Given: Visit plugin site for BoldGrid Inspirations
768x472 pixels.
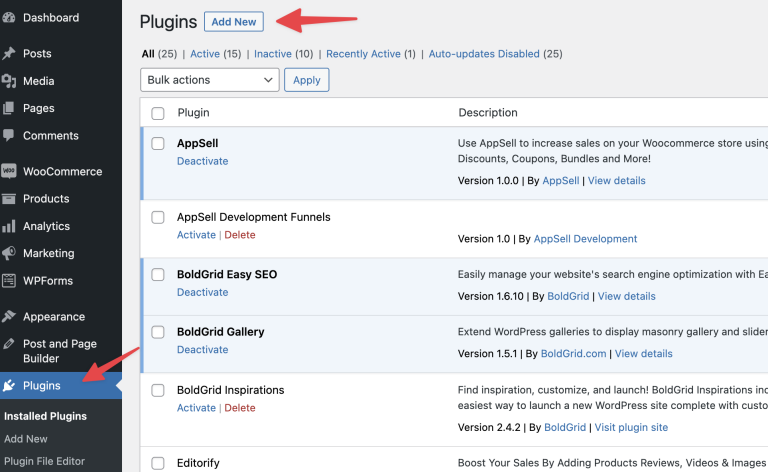Looking at the screenshot, I should tap(631, 427).
